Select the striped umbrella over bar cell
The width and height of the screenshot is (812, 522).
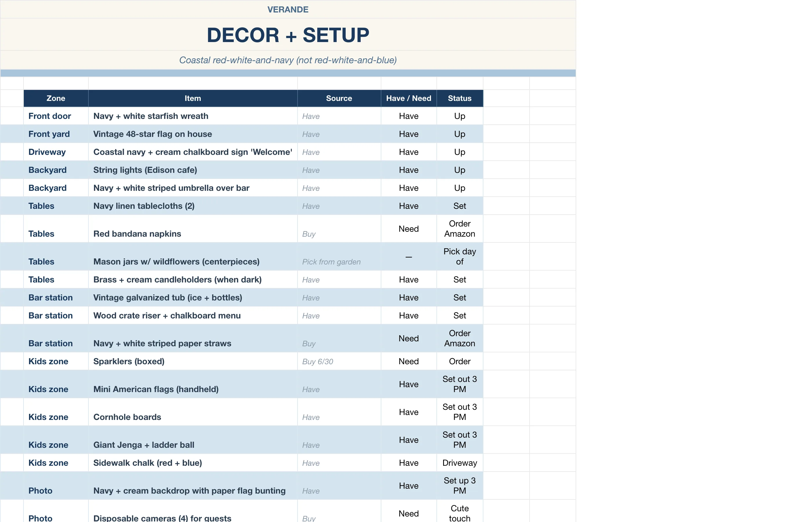(193, 188)
